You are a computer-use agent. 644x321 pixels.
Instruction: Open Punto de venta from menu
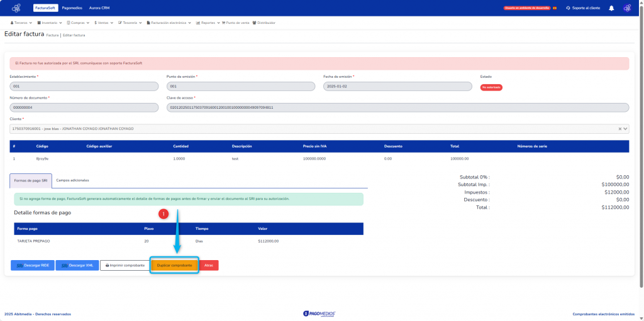pyautogui.click(x=235, y=23)
